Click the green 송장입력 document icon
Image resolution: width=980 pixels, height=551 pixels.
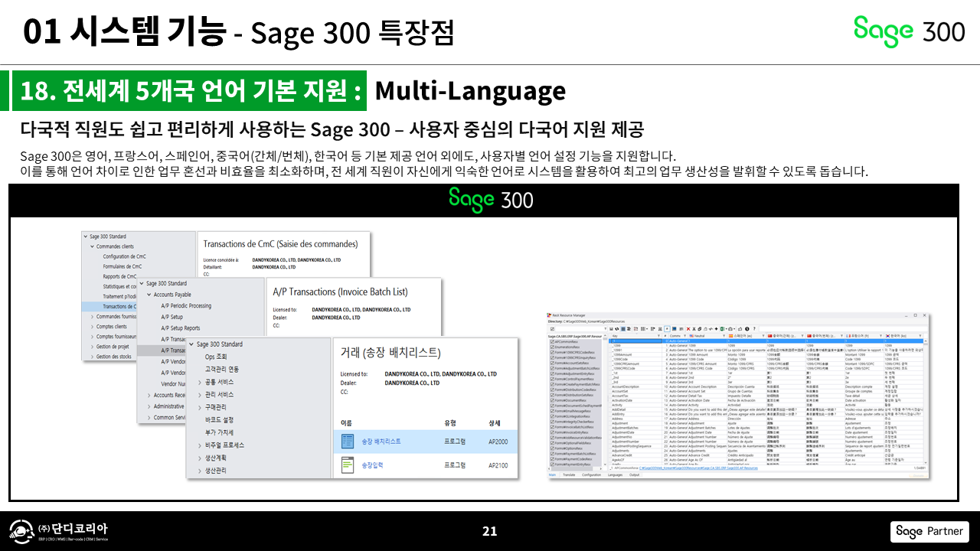(x=347, y=465)
